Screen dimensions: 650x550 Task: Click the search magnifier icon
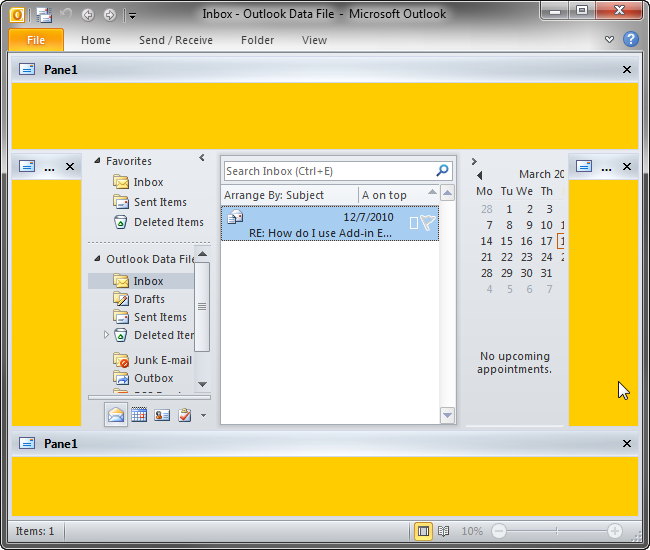[x=442, y=170]
